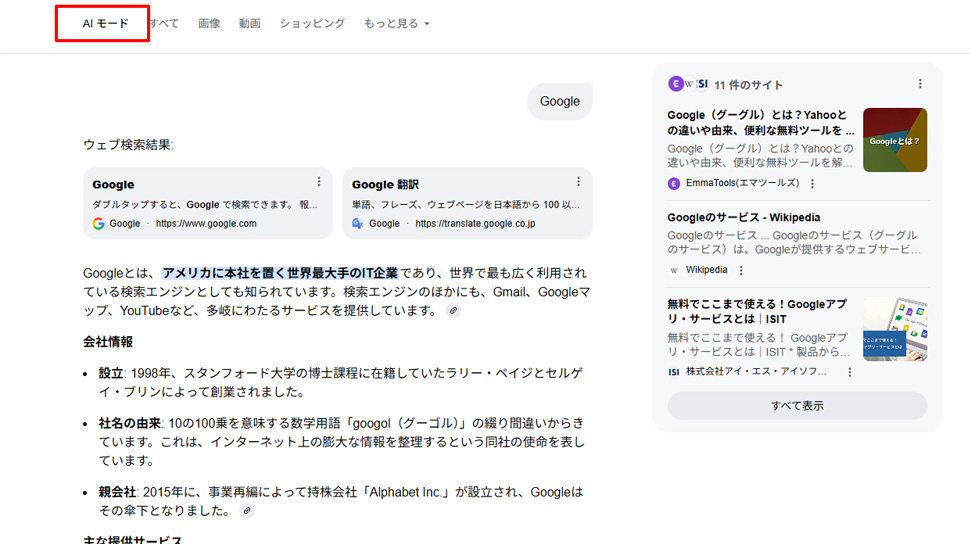
Task: Open the 動画 tab
Action: coord(250,24)
